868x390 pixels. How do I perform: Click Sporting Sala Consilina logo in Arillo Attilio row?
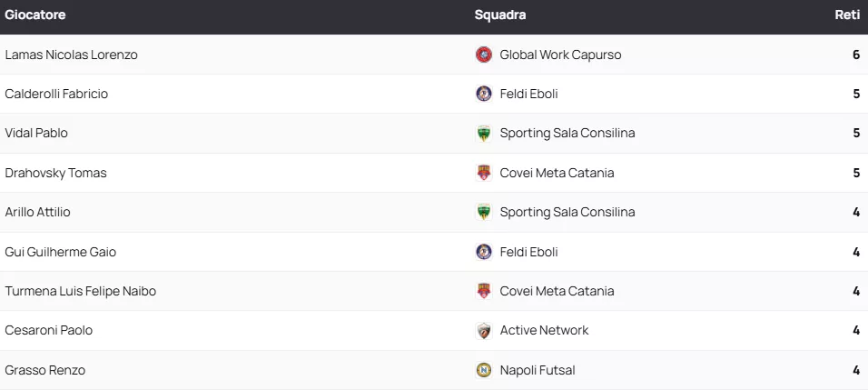click(483, 213)
